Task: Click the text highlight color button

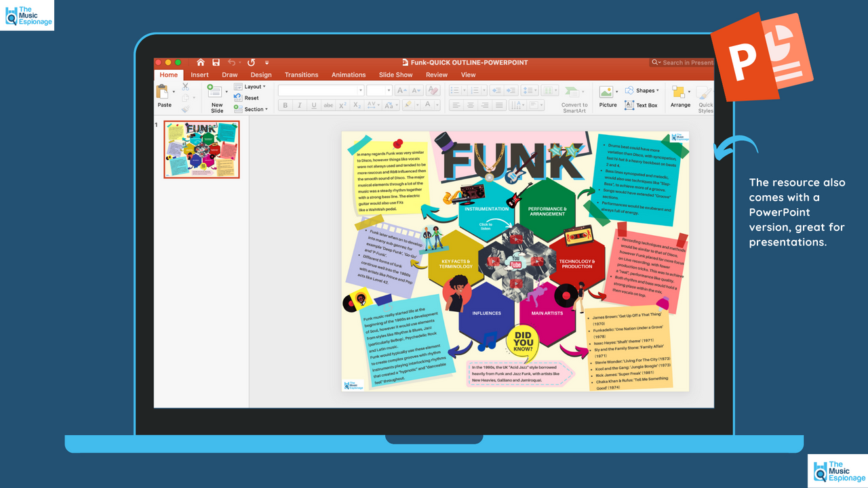Action: pos(408,106)
